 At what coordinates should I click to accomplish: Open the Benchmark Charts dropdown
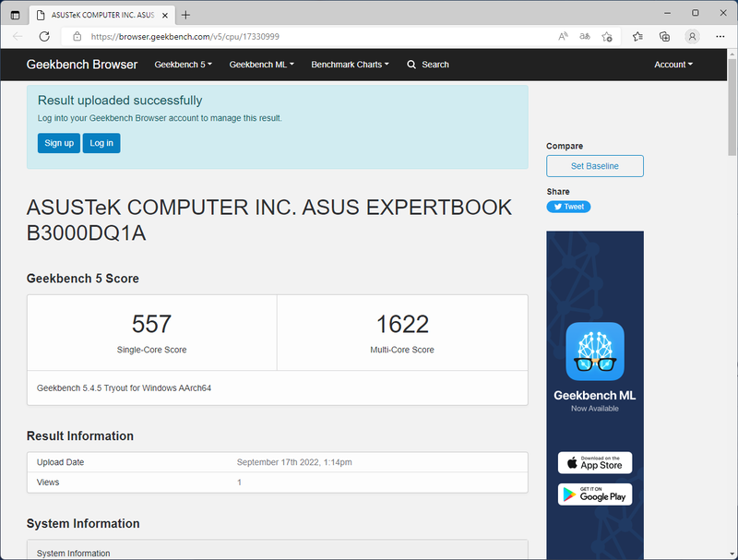pyautogui.click(x=350, y=65)
